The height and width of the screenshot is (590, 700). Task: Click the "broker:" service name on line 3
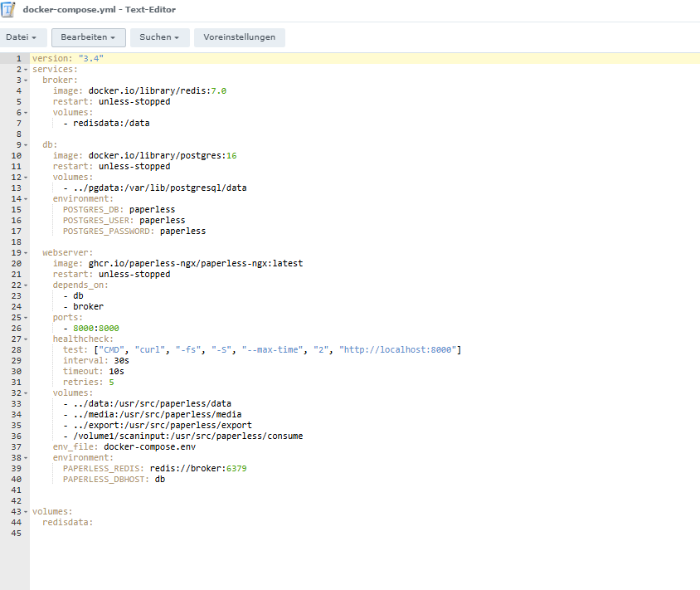[x=61, y=80]
